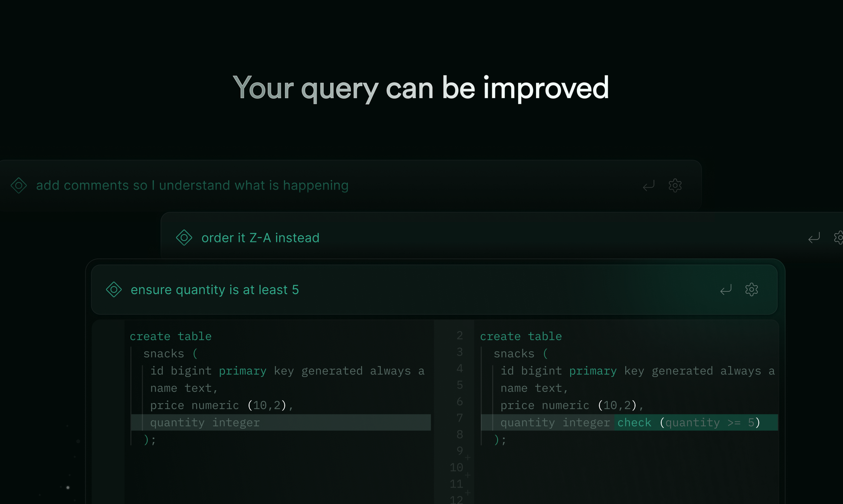Submit 'ensure quantity' prompt with enter-arrow icon
The height and width of the screenshot is (504, 843).
click(x=726, y=289)
